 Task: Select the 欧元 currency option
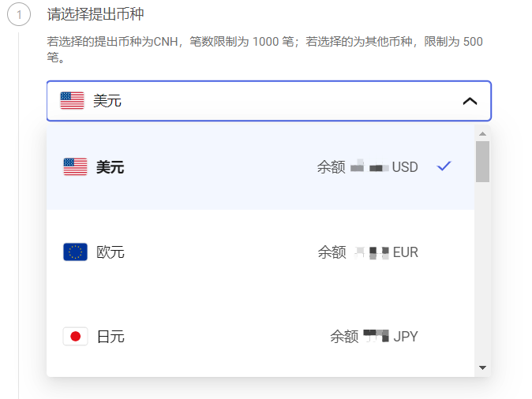111,252
